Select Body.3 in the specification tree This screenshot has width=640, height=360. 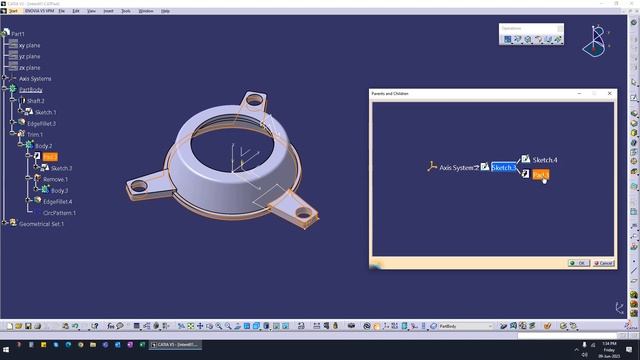[60, 190]
